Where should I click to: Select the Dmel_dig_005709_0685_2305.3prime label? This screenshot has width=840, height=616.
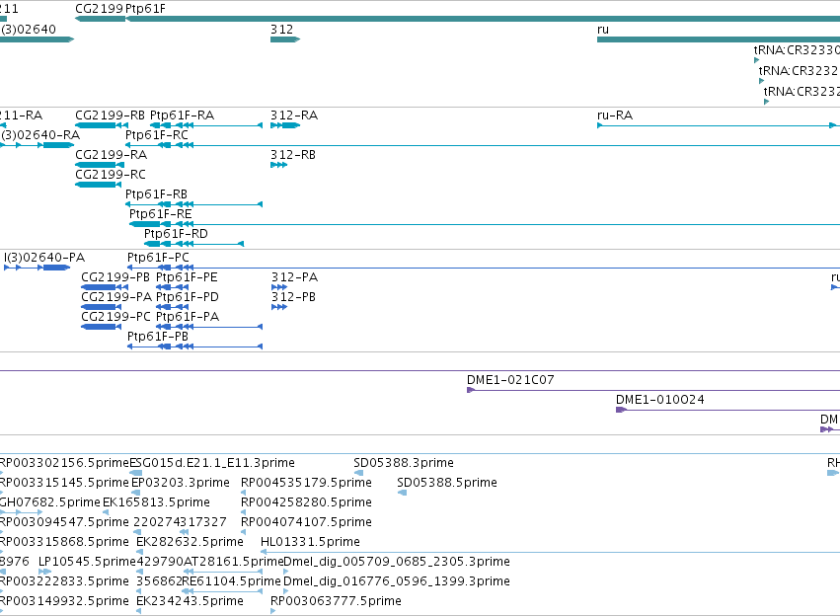point(397,562)
